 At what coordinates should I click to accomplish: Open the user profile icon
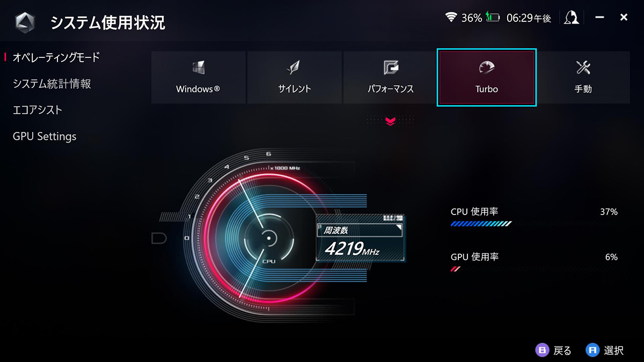(572, 18)
